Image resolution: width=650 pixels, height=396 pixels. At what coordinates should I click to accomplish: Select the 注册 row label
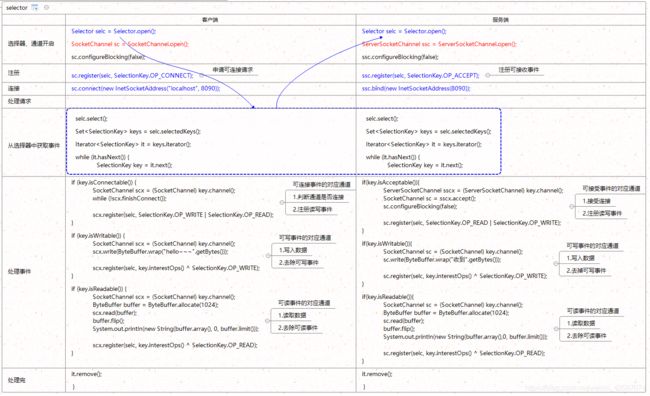click(x=14, y=73)
